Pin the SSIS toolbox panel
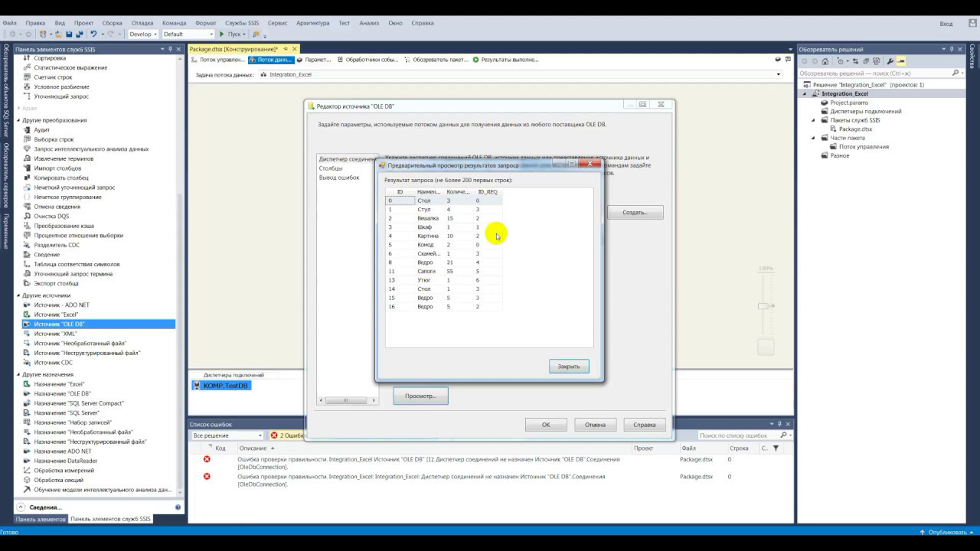 pos(170,49)
